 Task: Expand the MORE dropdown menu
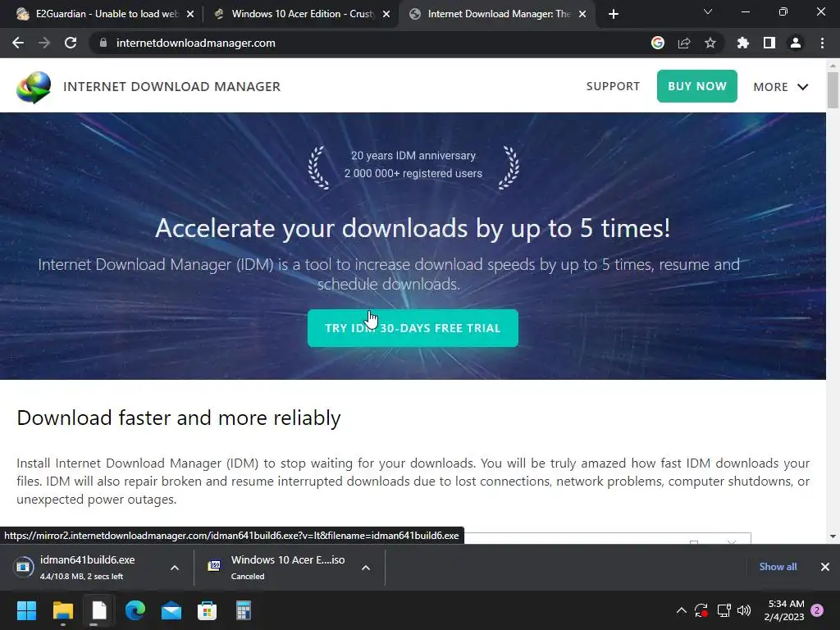(x=781, y=87)
